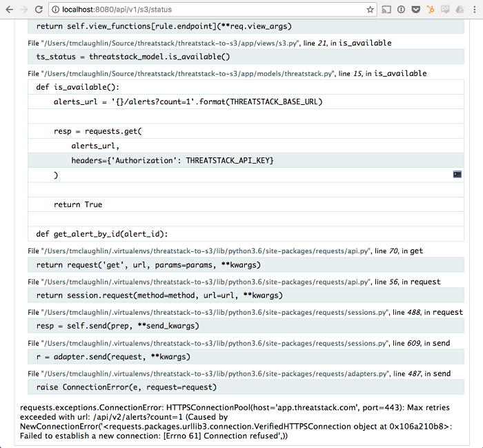The height and width of the screenshot is (448, 483).
Task: Click the 'r = adapter.send(request, **kwargs)' line
Action: tap(246, 357)
